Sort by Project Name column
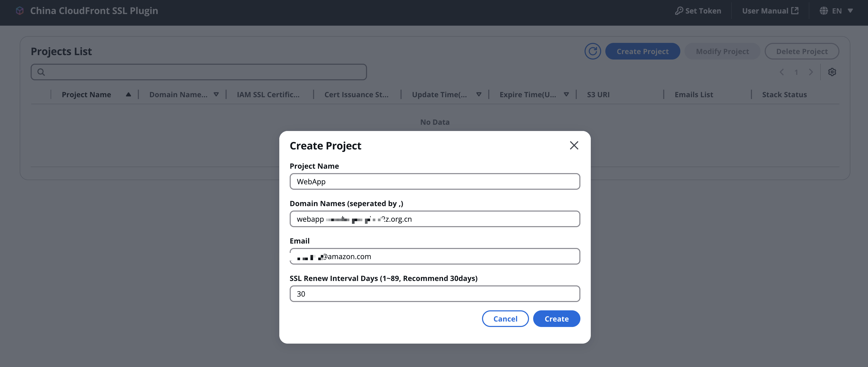868x367 pixels. point(128,94)
